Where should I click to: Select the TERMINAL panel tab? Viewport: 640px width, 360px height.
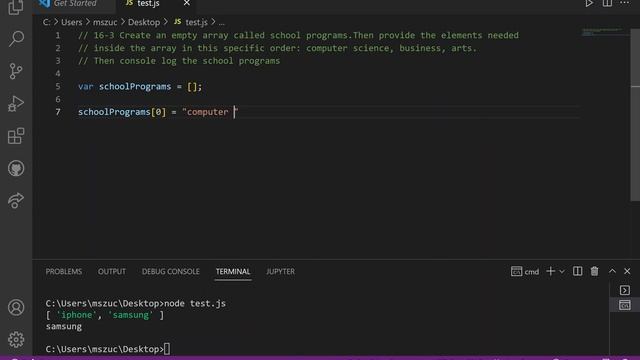[x=233, y=271]
